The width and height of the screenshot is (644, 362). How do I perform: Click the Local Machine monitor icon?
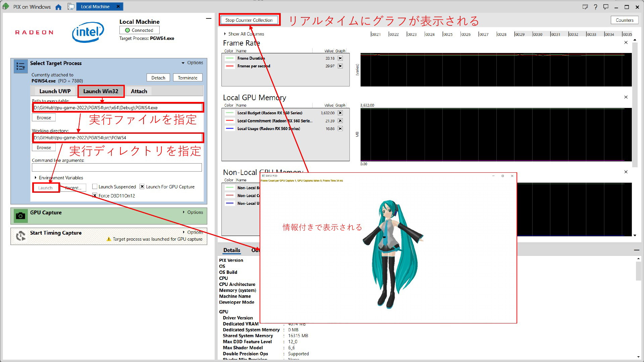tap(71, 7)
